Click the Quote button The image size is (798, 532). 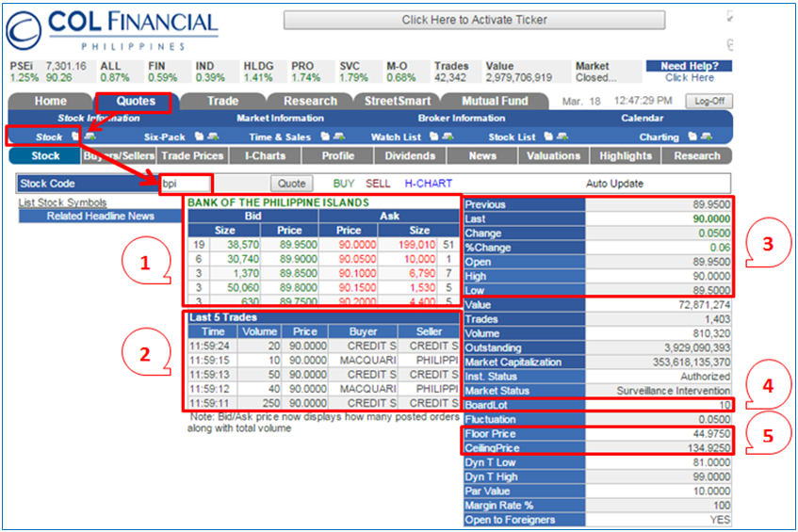pos(292,184)
